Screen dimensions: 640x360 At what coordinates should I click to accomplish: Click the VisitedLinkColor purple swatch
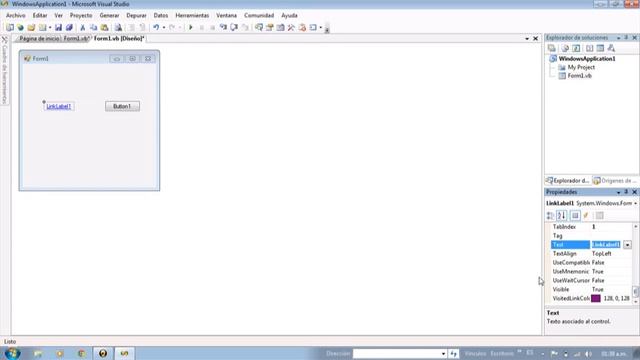[x=596, y=298]
